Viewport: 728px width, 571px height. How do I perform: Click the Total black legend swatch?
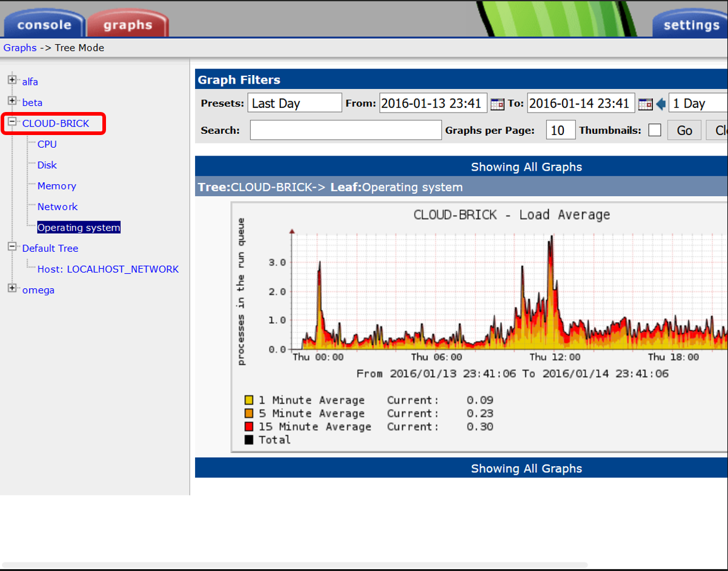click(x=249, y=440)
